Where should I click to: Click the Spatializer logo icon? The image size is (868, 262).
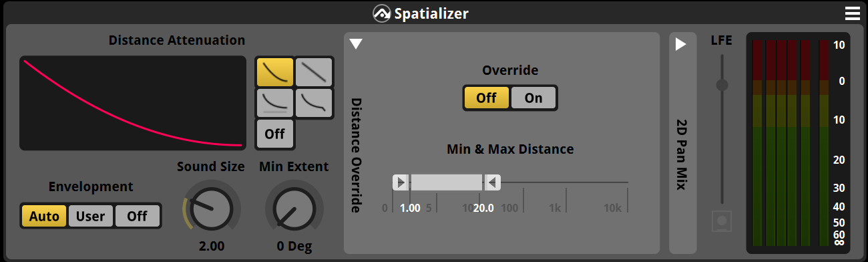coord(381,13)
